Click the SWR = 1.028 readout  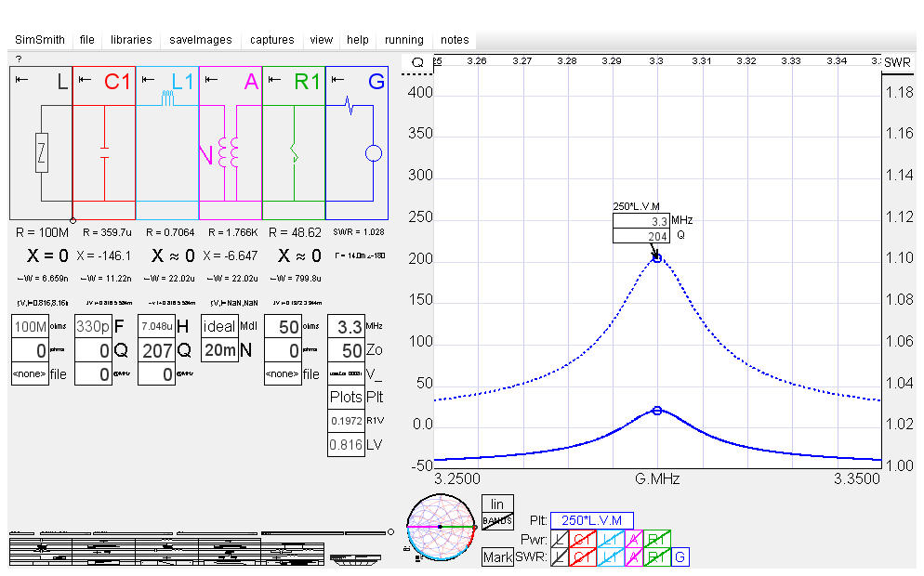358,232
